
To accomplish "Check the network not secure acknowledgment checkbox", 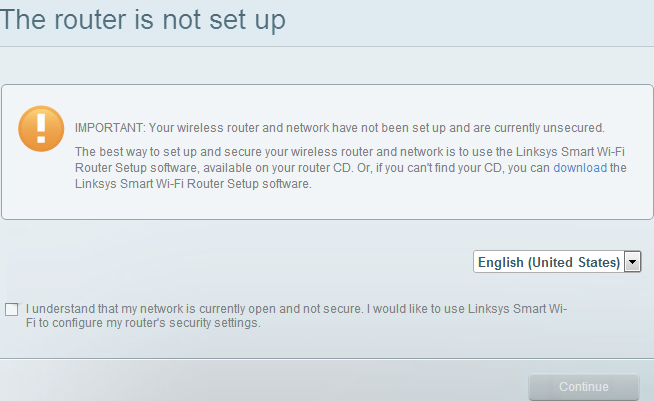I will pyautogui.click(x=12, y=310).
